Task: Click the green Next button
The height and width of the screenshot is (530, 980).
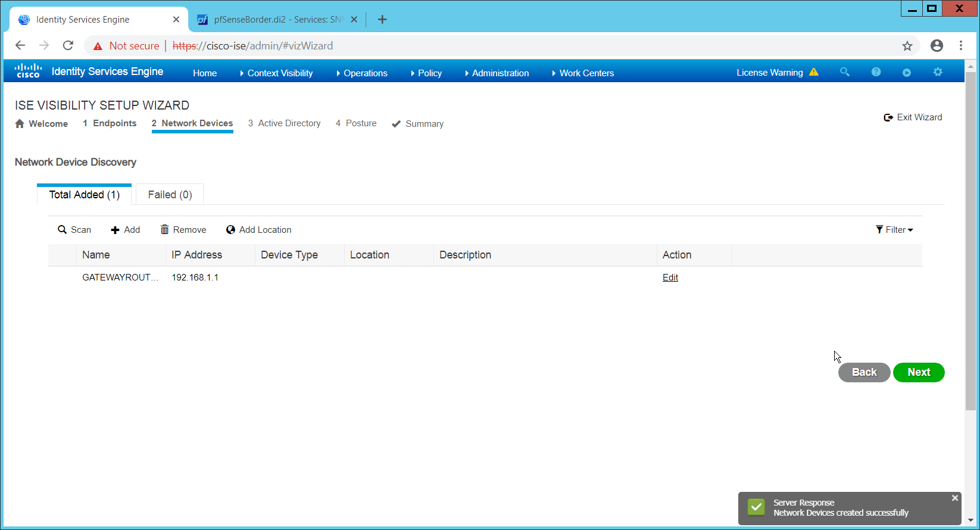Action: click(x=919, y=372)
